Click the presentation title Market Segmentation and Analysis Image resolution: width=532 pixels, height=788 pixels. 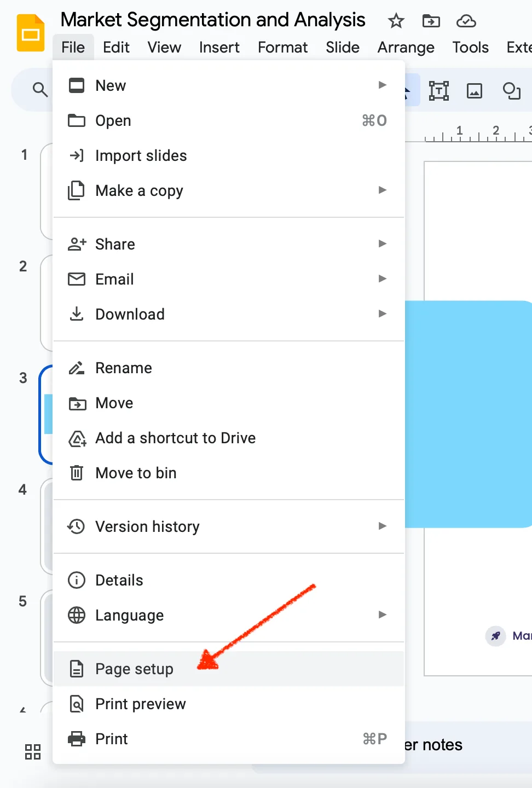click(x=213, y=20)
